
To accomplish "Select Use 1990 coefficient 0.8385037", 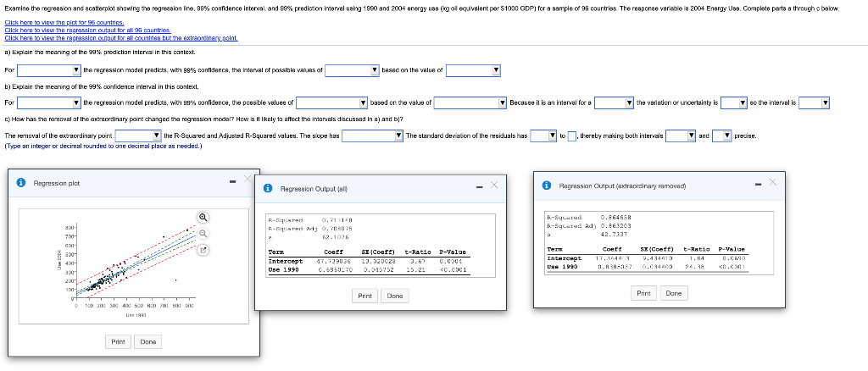I will click(614, 267).
